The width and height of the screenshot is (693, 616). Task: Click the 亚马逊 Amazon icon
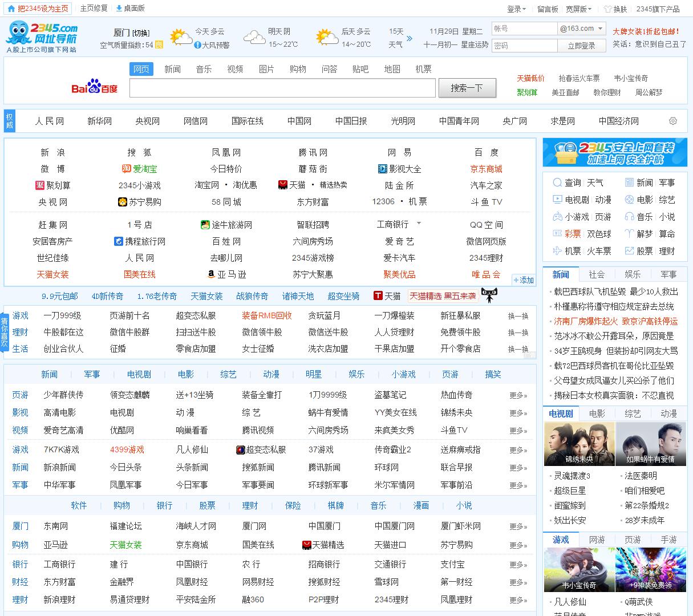point(211,274)
